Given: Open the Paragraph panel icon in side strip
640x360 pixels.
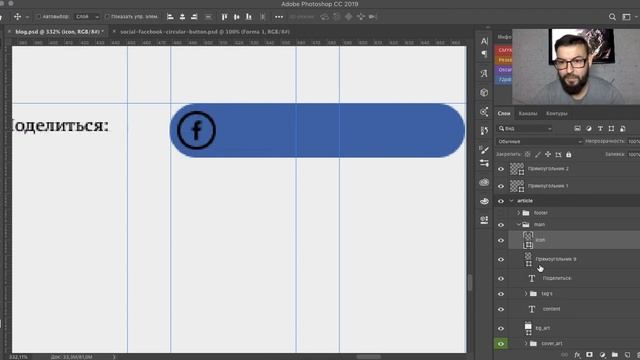Looking at the screenshot, I should point(484,53).
